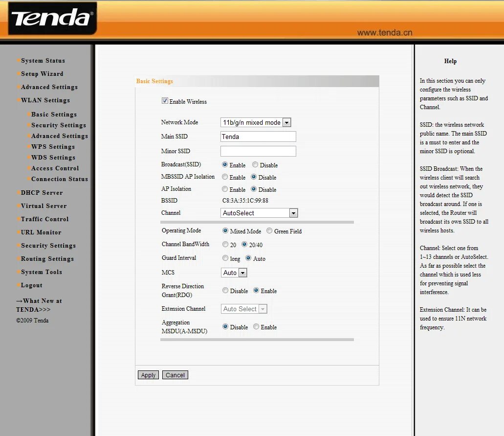Click the Help panel heading
Image resolution: width=504 pixels, height=436 pixels.
tap(450, 61)
